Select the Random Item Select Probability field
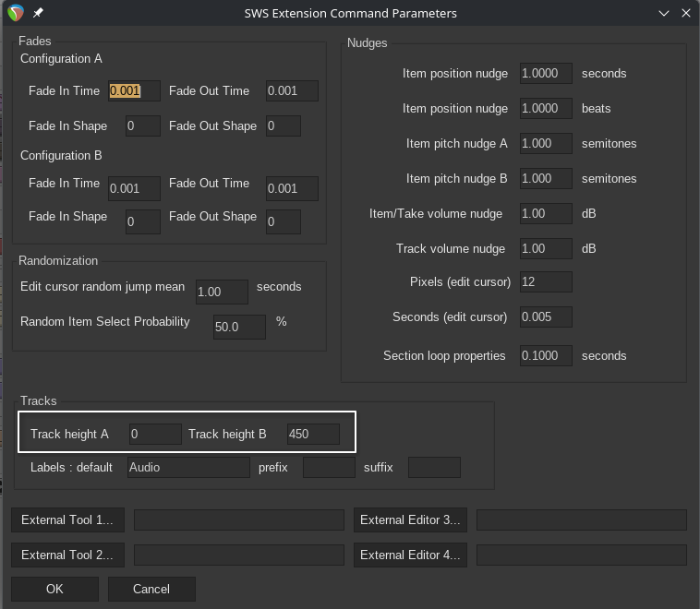The width and height of the screenshot is (700, 609). (x=239, y=327)
